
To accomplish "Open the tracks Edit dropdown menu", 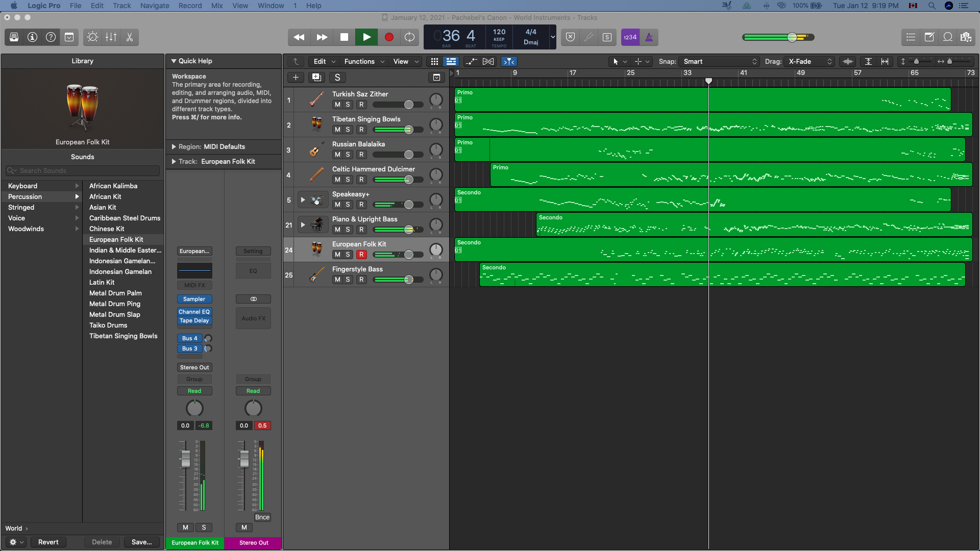I will (x=325, y=62).
